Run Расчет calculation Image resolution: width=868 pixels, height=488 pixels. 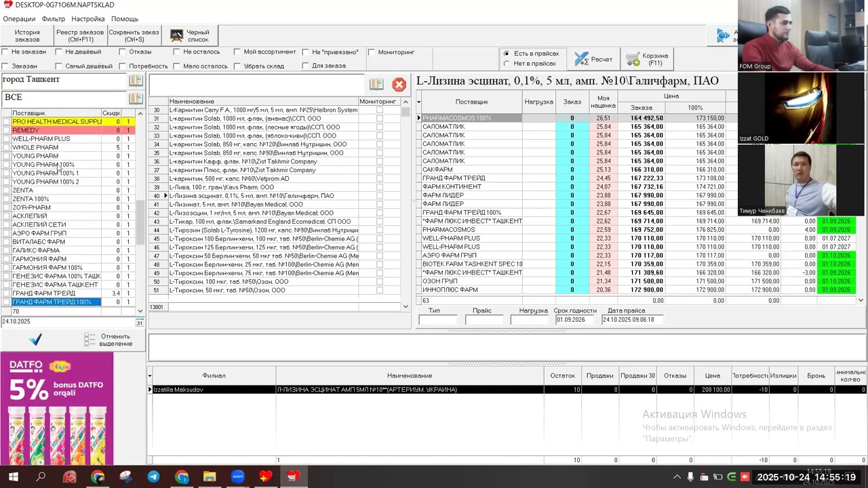pos(593,60)
